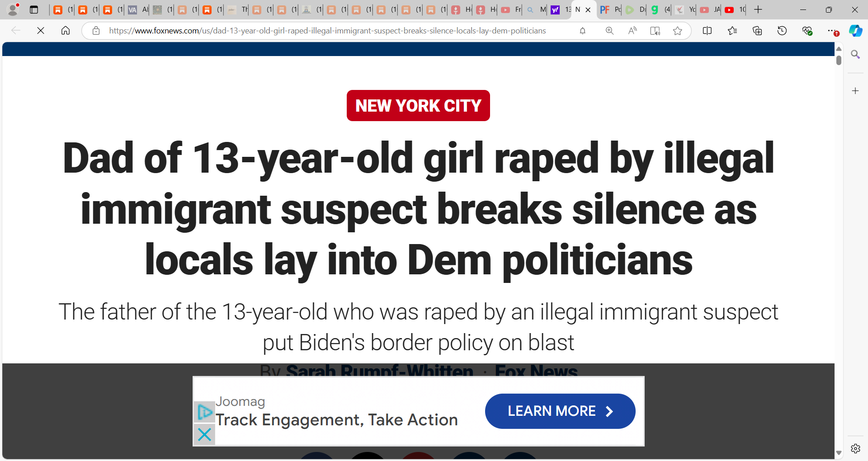Open the browser profile avatar
Viewport: 868px width, 461px height.
[14, 9]
